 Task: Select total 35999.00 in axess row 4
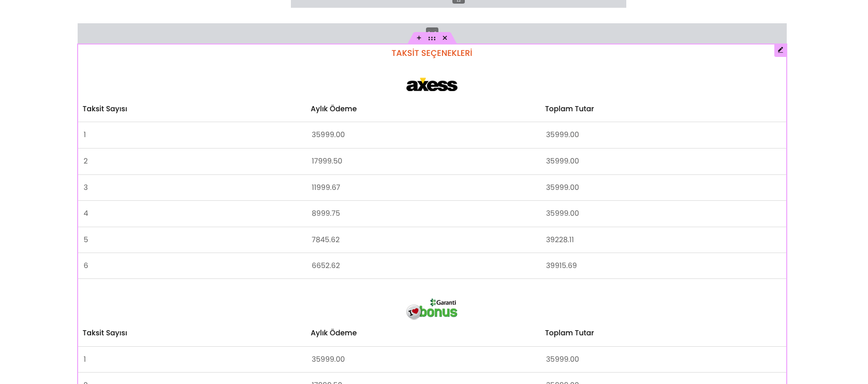point(563,213)
